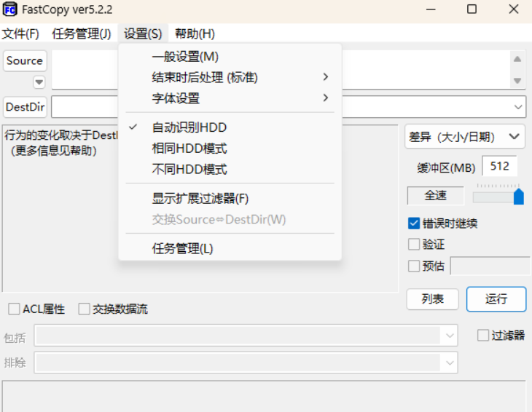Click the 全速 speed indicator
The image size is (532, 412).
[x=435, y=196]
